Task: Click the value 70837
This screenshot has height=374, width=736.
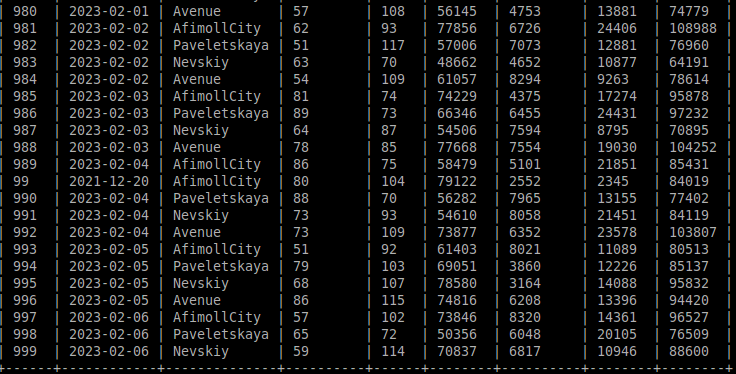Action: pyautogui.click(x=457, y=351)
